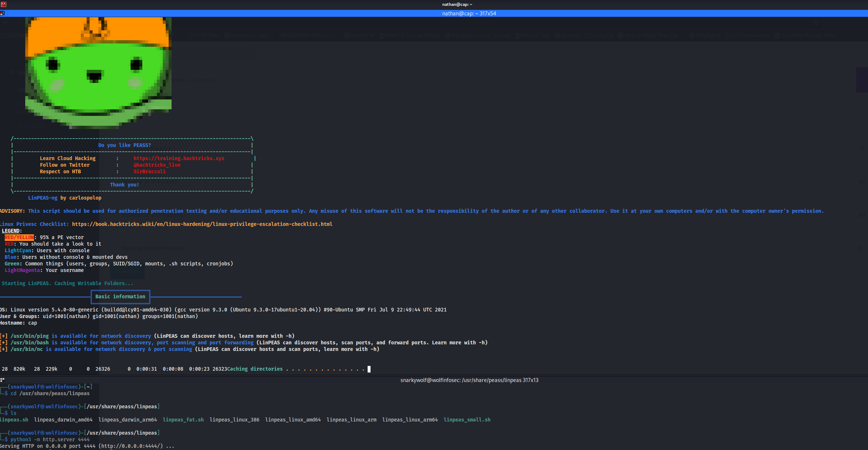Click the 'Respect on HTB' label

(x=60, y=171)
